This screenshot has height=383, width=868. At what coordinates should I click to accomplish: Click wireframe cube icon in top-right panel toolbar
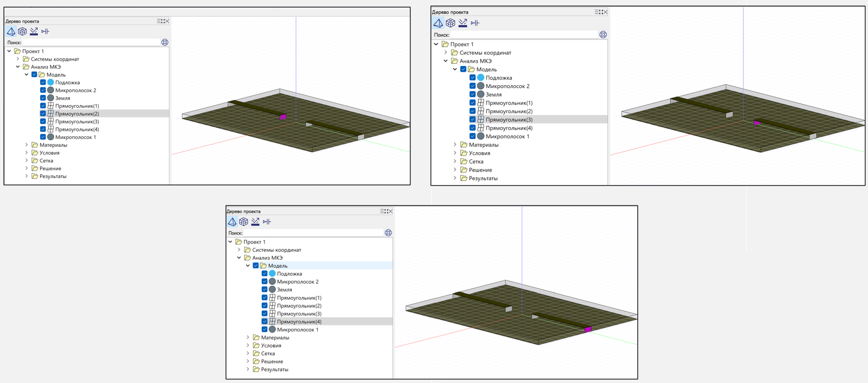(x=451, y=23)
